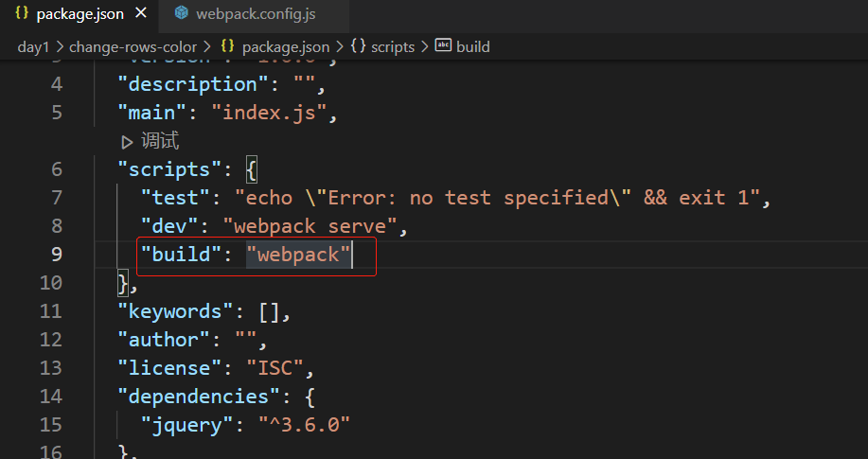This screenshot has width=868, height=459.
Task: Click the debug play triangle above scripts
Action: [128, 142]
